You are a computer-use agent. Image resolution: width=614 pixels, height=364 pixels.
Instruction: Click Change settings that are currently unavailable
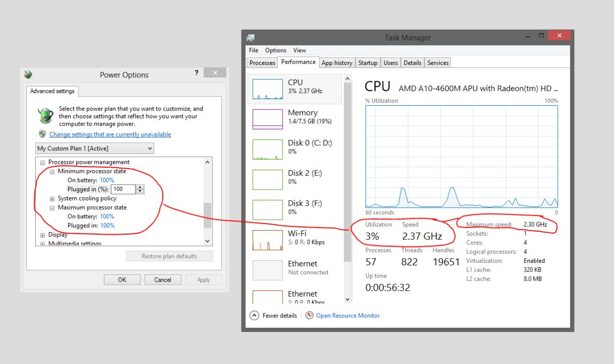click(x=110, y=134)
